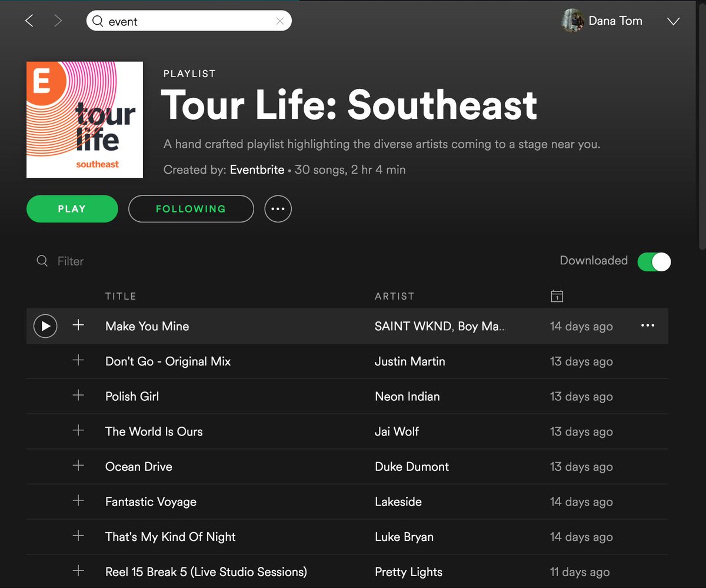Open artist Neon Indian
The image size is (706, 588).
(407, 397)
